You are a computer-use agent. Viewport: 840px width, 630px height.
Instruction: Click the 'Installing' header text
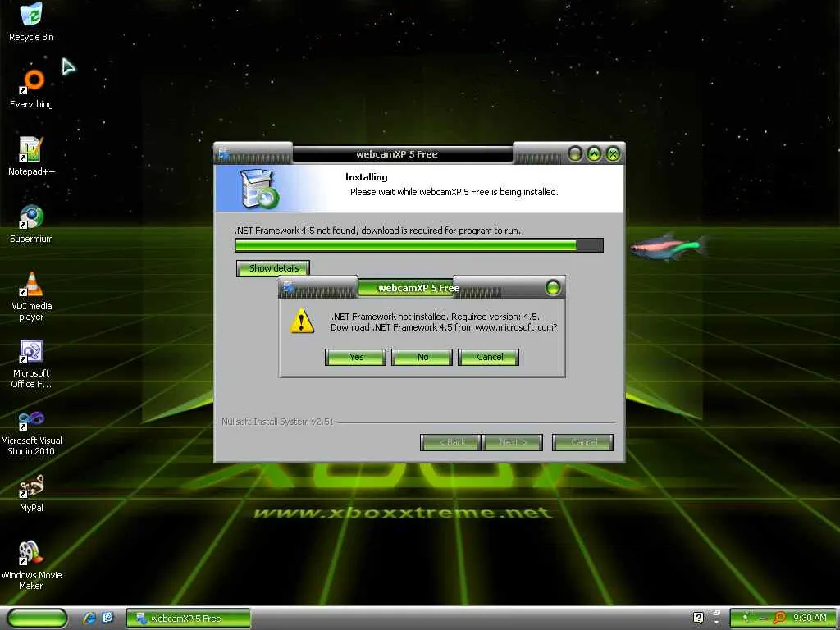tap(367, 177)
